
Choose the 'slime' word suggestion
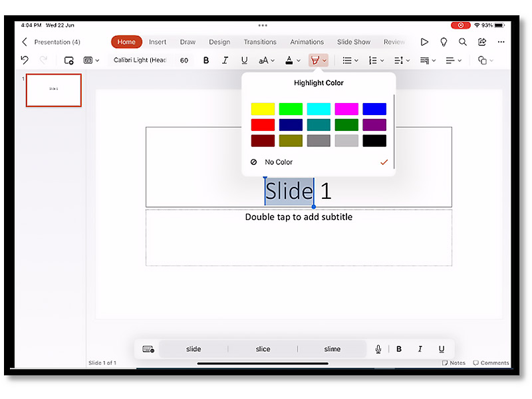coord(332,349)
